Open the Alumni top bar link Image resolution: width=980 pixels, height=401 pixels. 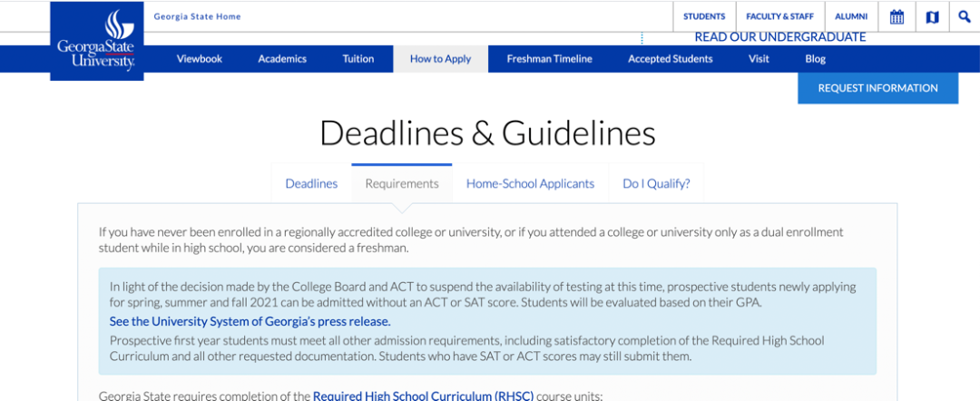tap(851, 16)
